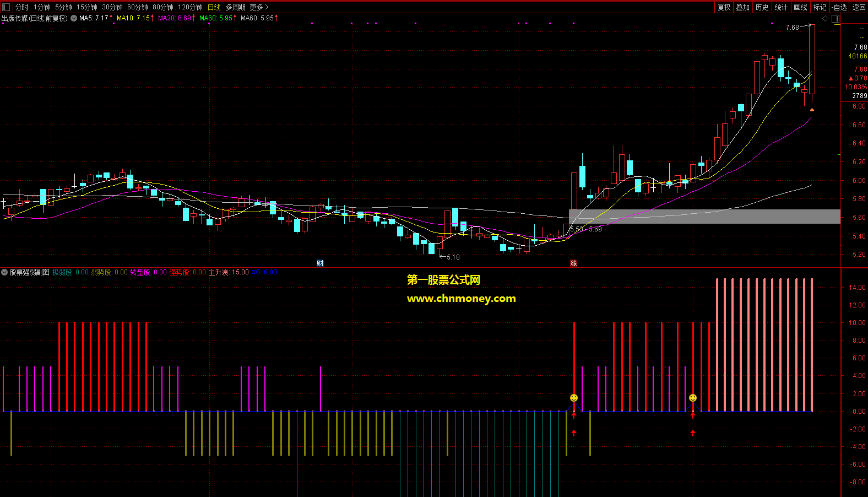Open the 多周期 multi-period view

pyautogui.click(x=235, y=7)
